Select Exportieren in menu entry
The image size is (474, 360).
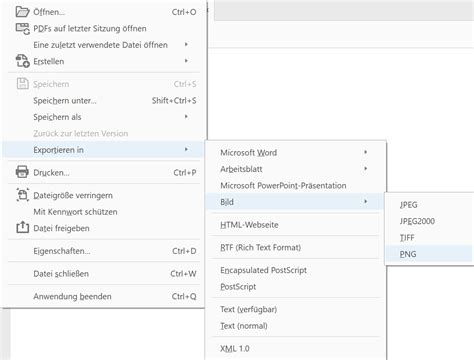pos(103,150)
